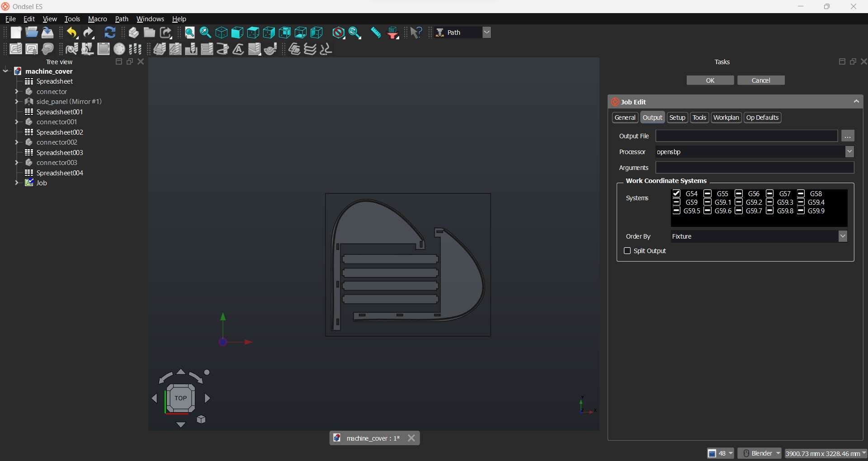
Task: Browse for output file with ellipsis button
Action: click(848, 136)
